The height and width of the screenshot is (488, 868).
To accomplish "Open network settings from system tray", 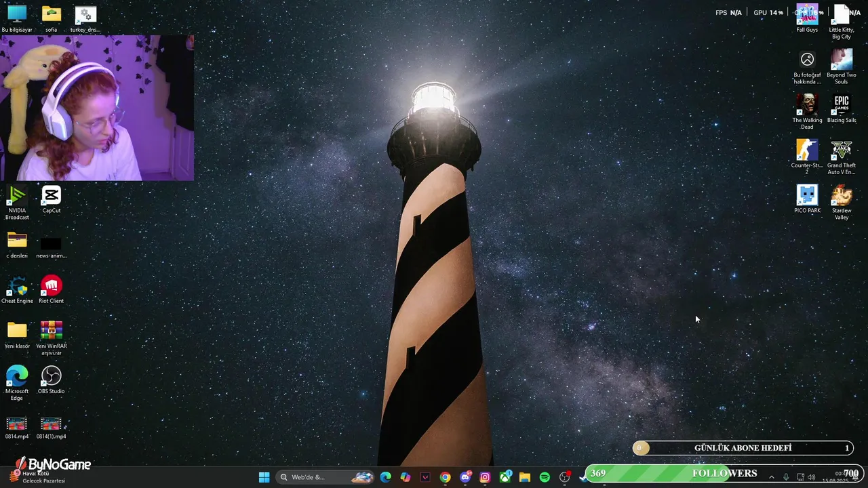I will click(x=800, y=477).
